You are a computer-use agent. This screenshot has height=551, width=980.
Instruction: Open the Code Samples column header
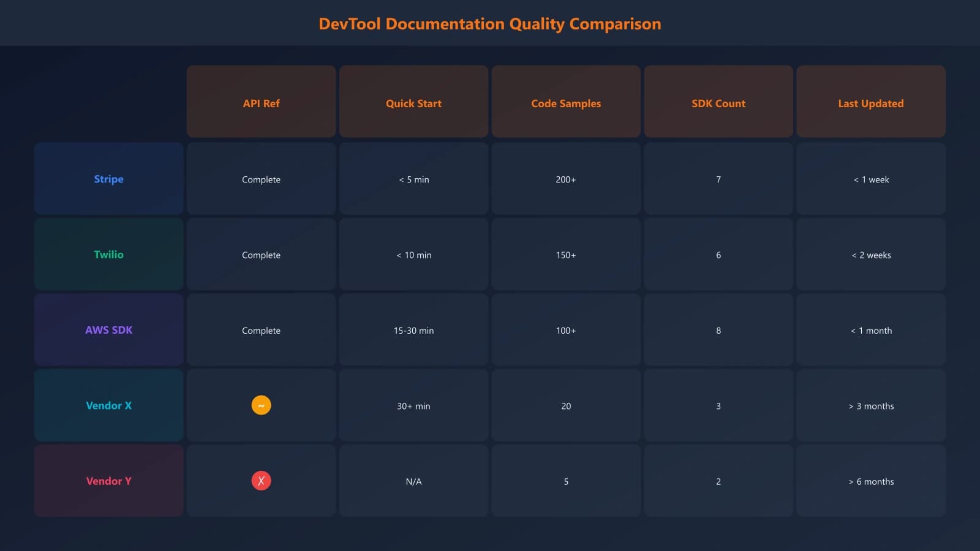tap(565, 103)
